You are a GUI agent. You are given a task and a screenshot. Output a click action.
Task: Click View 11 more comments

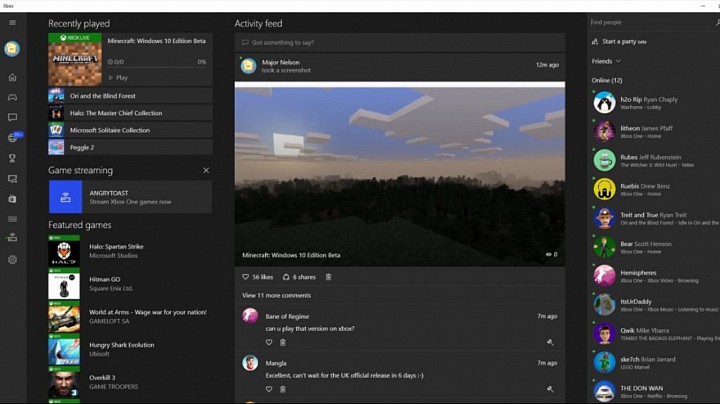(x=276, y=295)
